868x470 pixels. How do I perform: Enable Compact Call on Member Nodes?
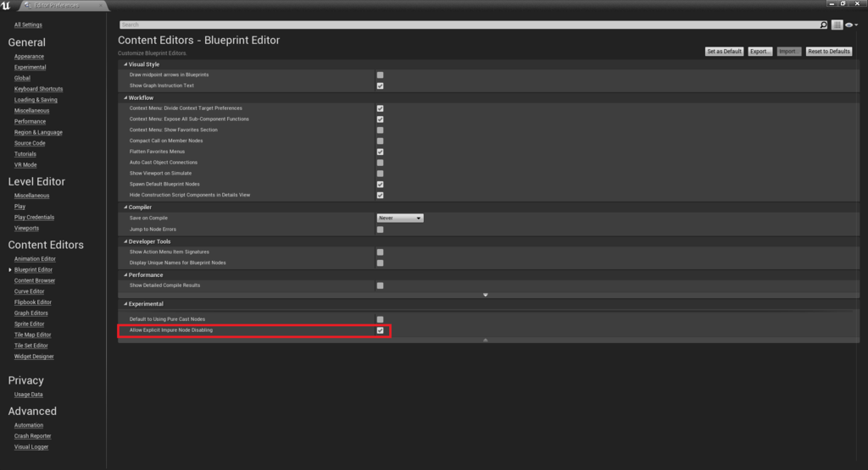[x=381, y=141]
